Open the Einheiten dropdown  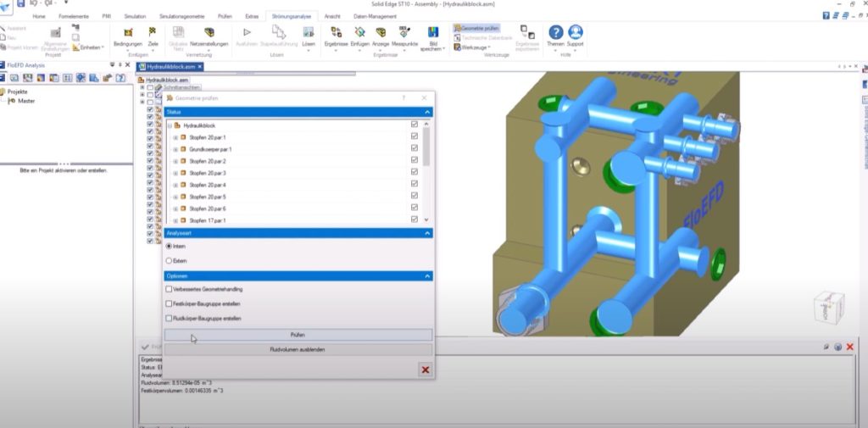pyautogui.click(x=88, y=47)
